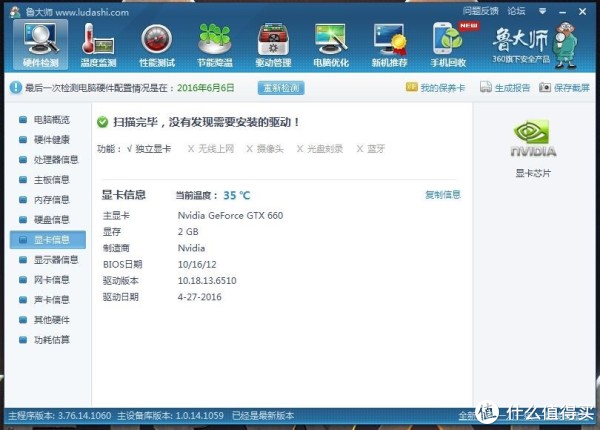
Task: Click the 生成报告 report icon
Action: (x=486, y=87)
